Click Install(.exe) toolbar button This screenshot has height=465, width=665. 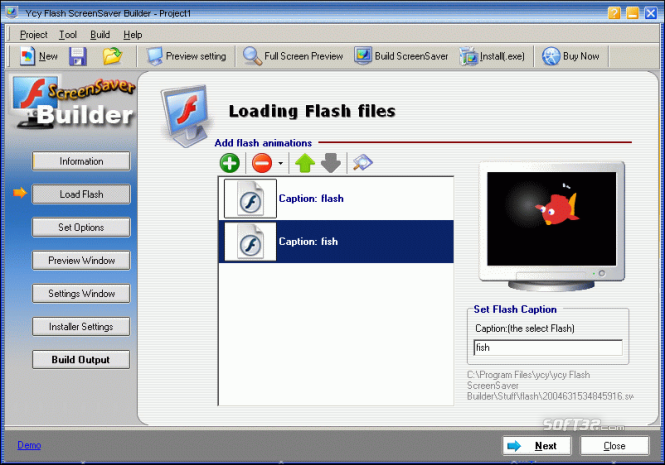(x=492, y=56)
